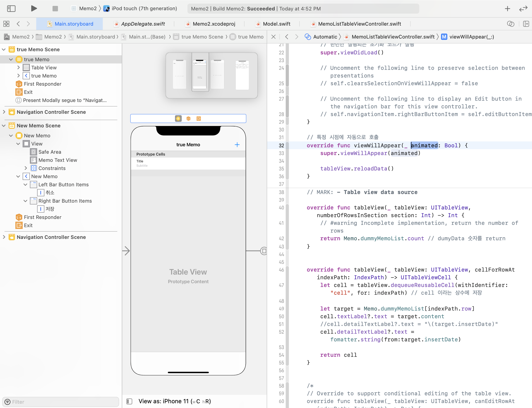Switch to the Model.swift tab
This screenshot has width=532, height=408.
pos(276,24)
